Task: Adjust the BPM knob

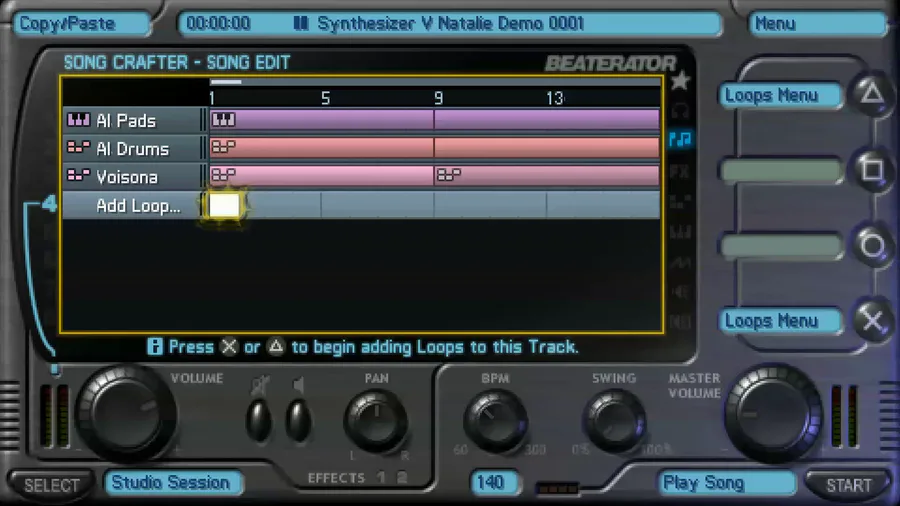Action: [x=496, y=422]
